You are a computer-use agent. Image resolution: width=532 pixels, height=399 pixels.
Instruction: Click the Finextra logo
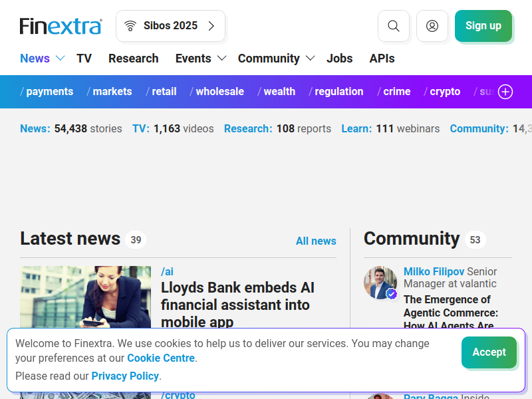pyautogui.click(x=61, y=26)
